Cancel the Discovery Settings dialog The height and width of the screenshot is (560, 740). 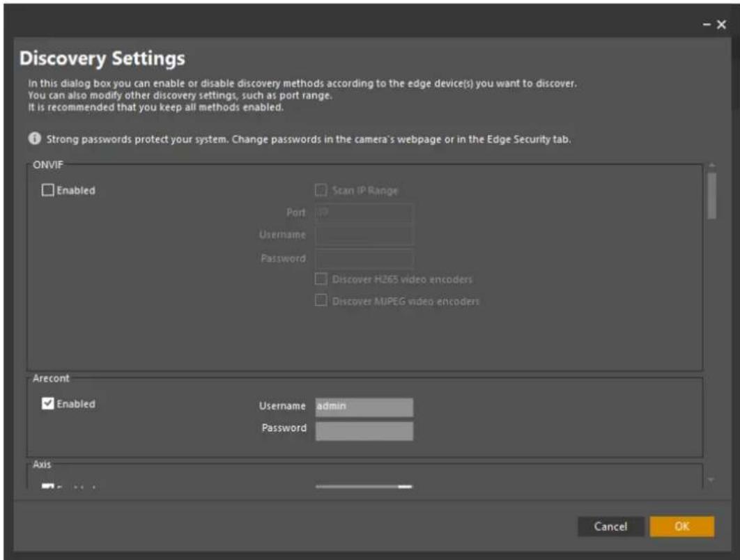pos(610,527)
